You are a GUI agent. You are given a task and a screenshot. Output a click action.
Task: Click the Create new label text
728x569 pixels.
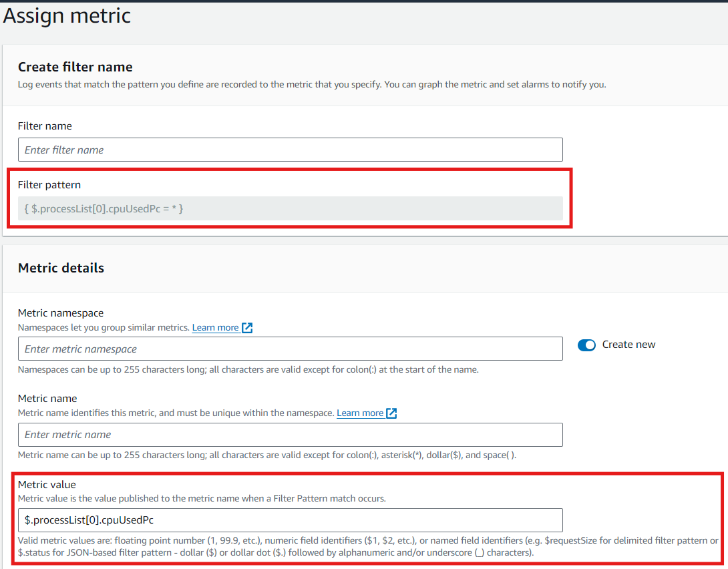pyautogui.click(x=628, y=345)
